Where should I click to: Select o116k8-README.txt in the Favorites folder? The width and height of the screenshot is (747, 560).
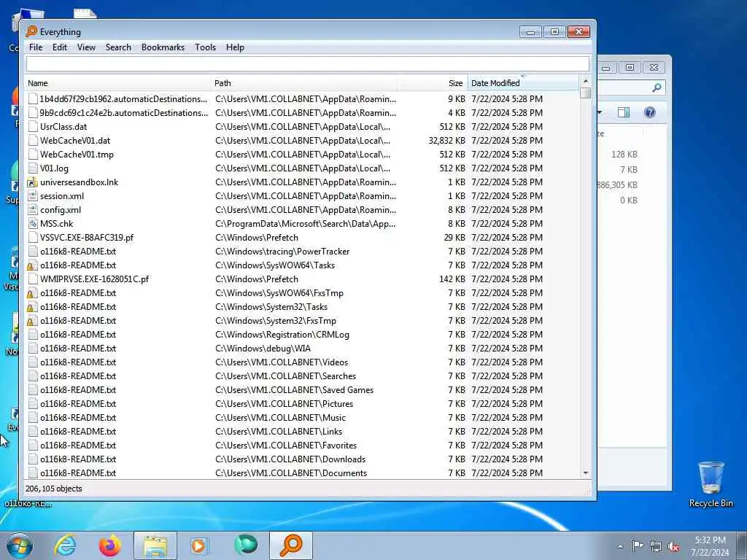tap(77, 446)
